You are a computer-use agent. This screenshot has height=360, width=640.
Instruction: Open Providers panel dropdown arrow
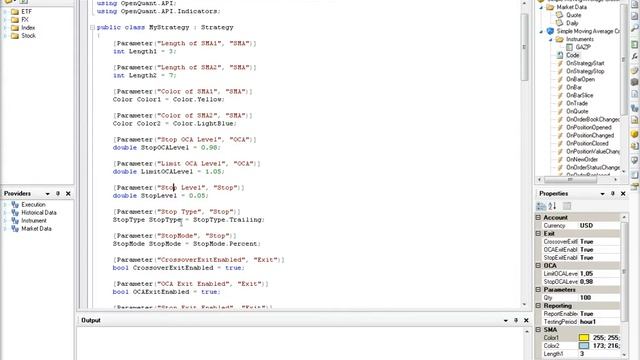(47, 193)
